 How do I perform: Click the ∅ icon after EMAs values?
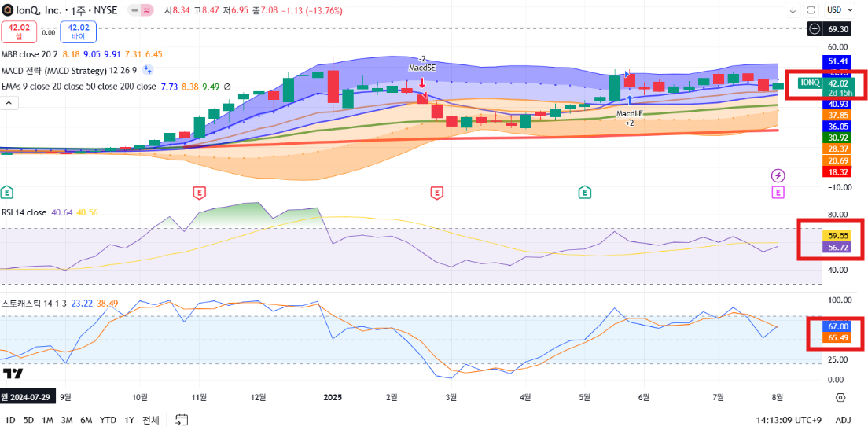click(x=226, y=87)
